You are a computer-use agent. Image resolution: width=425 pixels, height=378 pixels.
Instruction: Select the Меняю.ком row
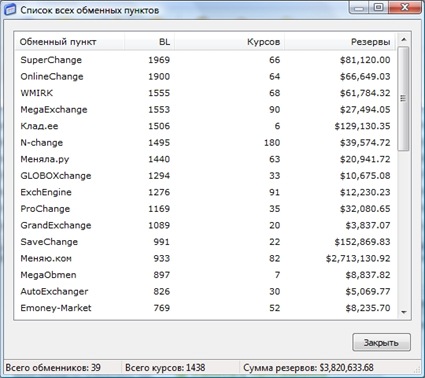[x=205, y=258]
